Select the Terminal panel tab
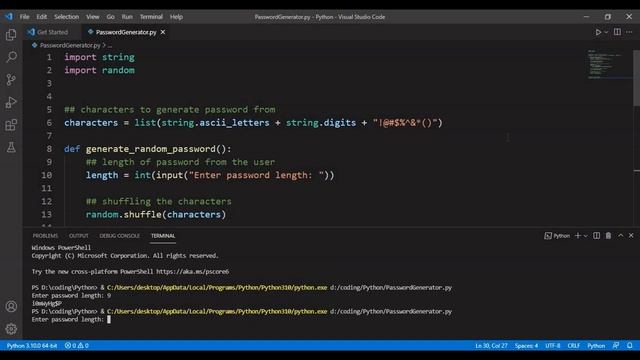The height and width of the screenshot is (360, 640). 163,236
